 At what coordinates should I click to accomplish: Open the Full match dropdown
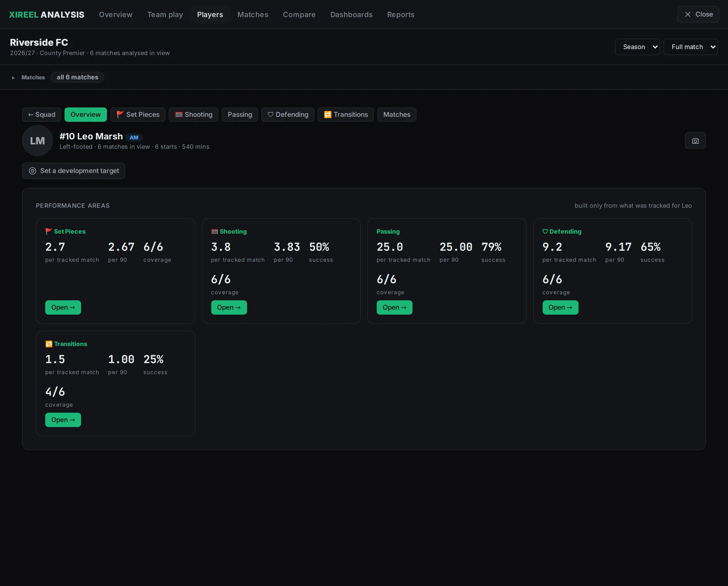pos(691,47)
